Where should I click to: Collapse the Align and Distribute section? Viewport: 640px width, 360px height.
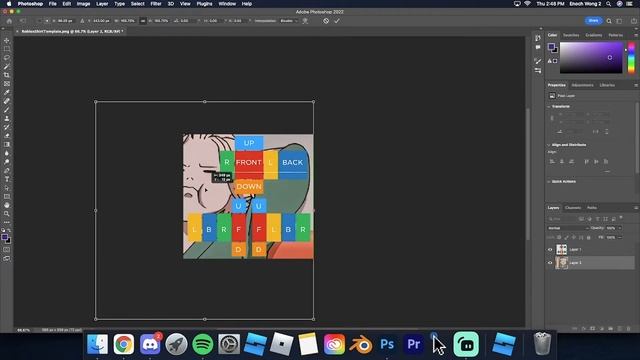pyautogui.click(x=549, y=145)
